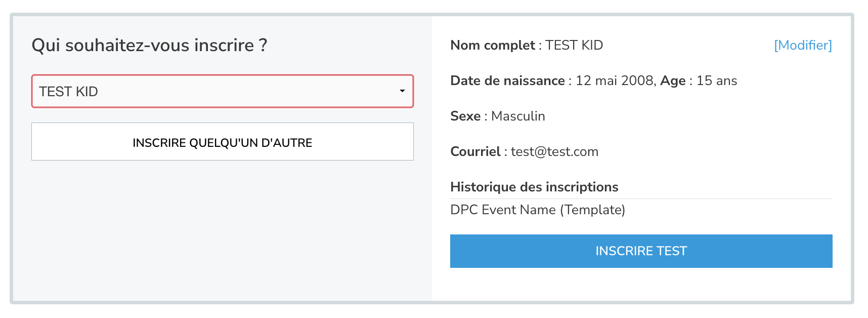
Task: Click the test@test.com email address
Action: coord(554,151)
